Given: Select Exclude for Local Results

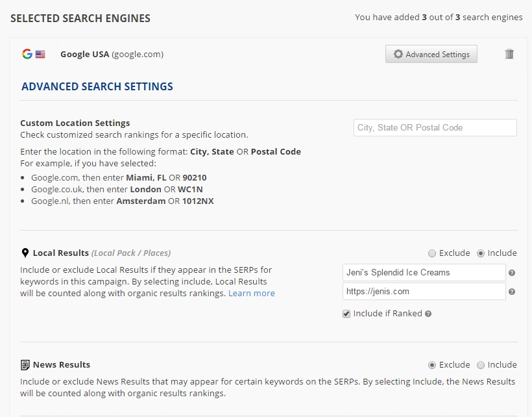Looking at the screenshot, I should 432,253.
